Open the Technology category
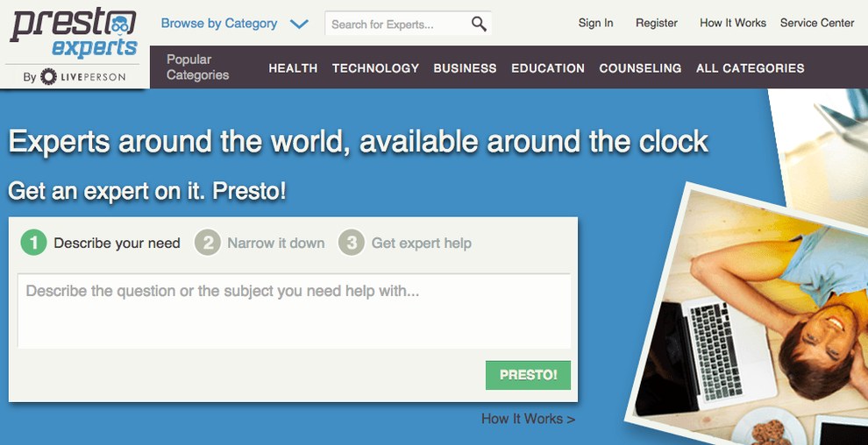Viewport: 868px width, 445px height. pyautogui.click(x=375, y=68)
